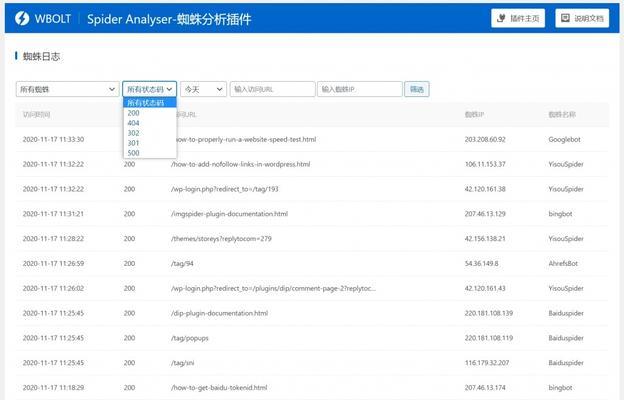Click the 蜘蛛日志 section heading
The image size is (624, 400).
point(41,57)
